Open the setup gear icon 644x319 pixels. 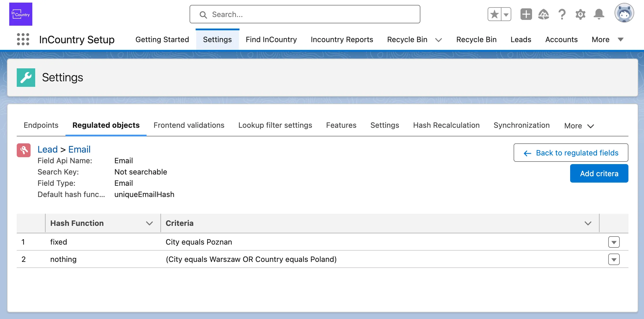[x=580, y=14]
